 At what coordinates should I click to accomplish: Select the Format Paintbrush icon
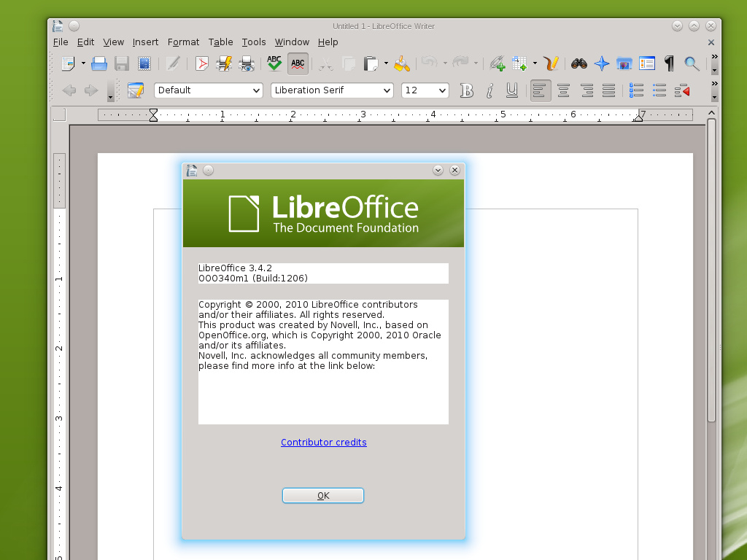point(402,63)
